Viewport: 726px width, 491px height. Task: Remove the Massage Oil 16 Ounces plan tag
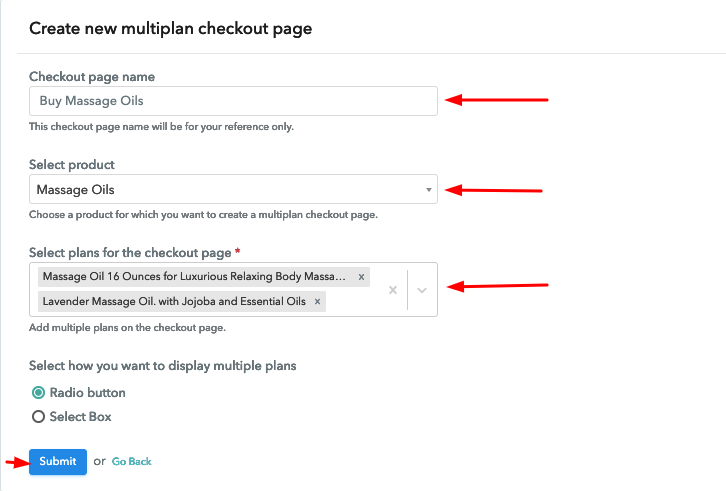361,277
